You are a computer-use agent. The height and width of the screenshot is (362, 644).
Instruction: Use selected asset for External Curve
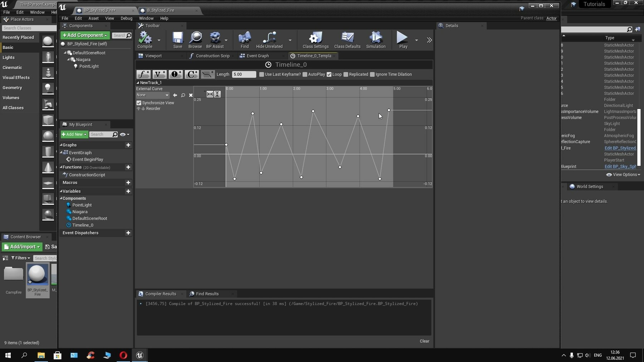(175, 95)
